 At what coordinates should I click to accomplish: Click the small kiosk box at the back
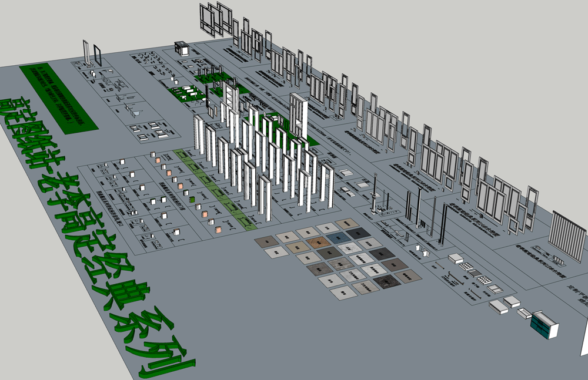tap(182, 49)
